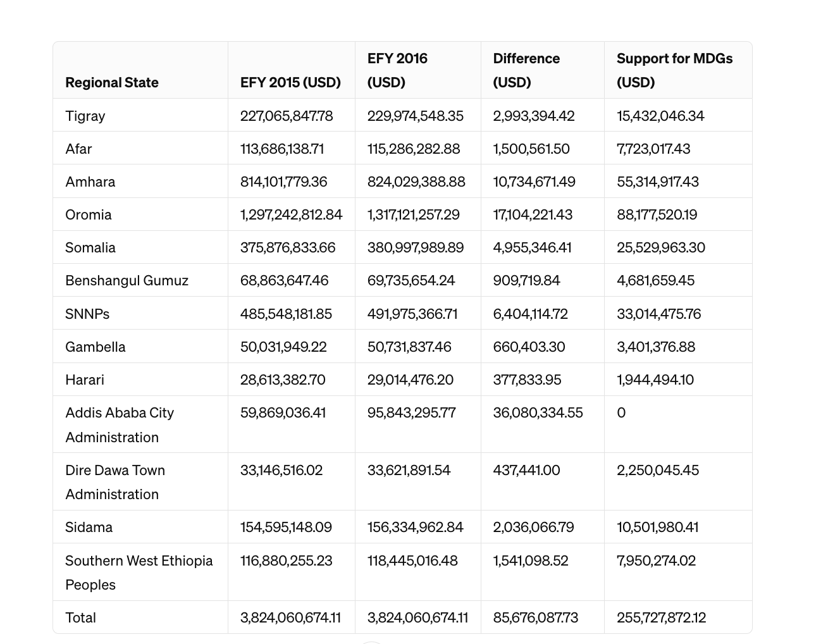Screen dimensions: 840x644
Task: Click Somalia's difference value 4,955,346.41
Action: pos(532,247)
